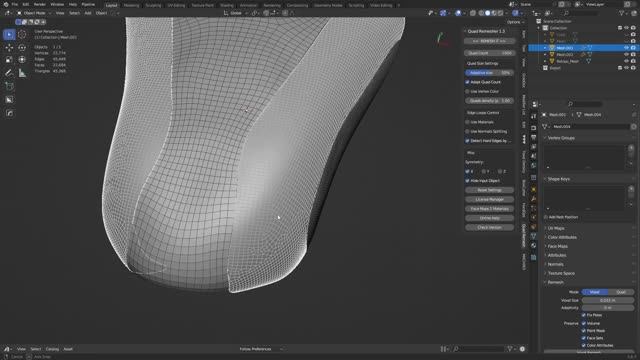Expand the Attributes panel
Viewport: 640px width, 360px height.
tap(556, 255)
